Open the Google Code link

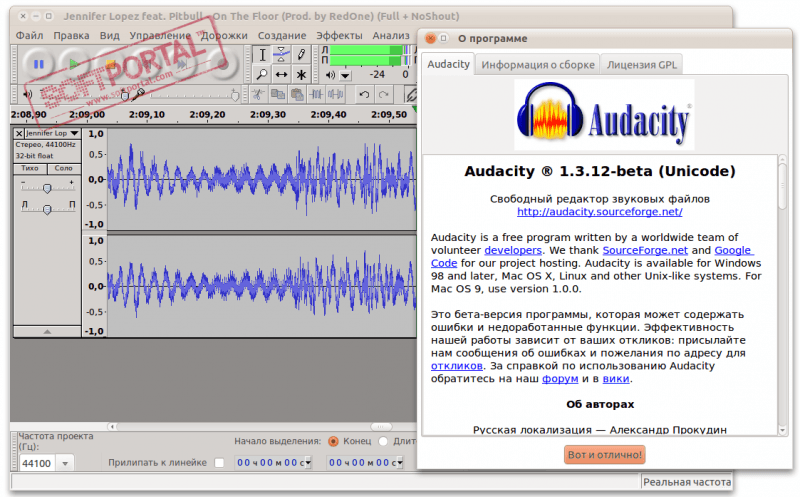point(733,251)
